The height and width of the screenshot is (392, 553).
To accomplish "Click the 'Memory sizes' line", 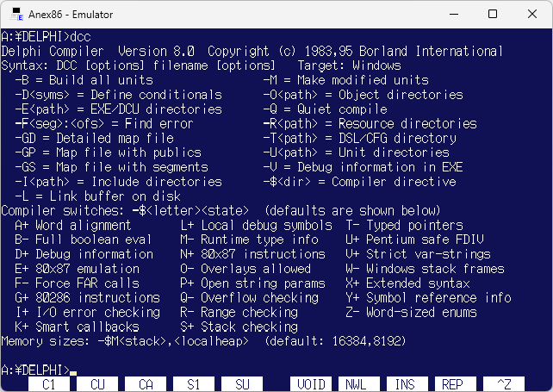I will point(203,341).
